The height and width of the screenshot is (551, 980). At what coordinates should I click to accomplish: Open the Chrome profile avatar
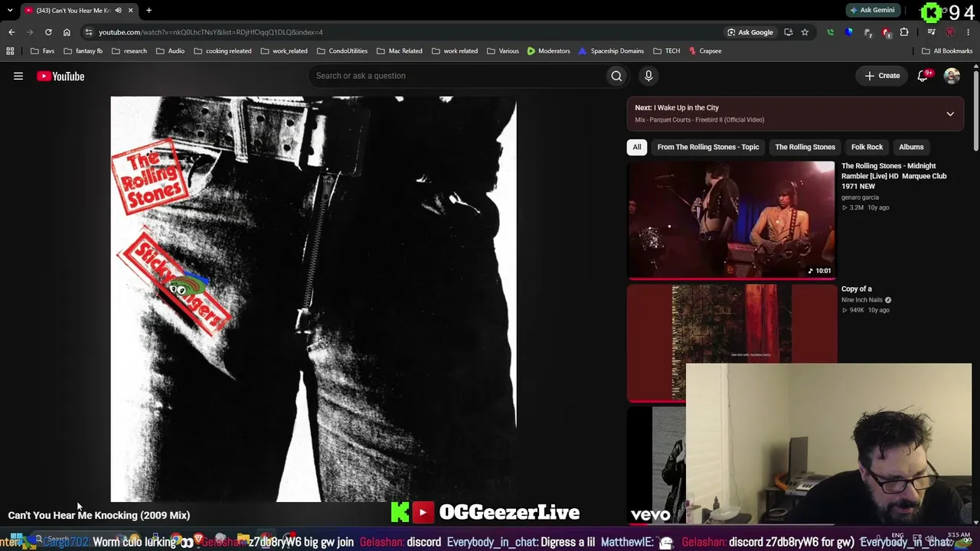point(950,32)
